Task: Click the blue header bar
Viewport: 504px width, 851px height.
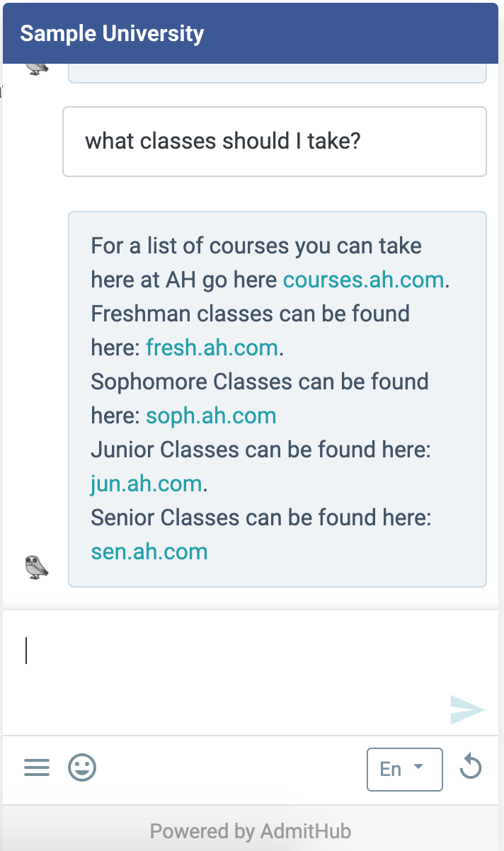Action: click(251, 33)
